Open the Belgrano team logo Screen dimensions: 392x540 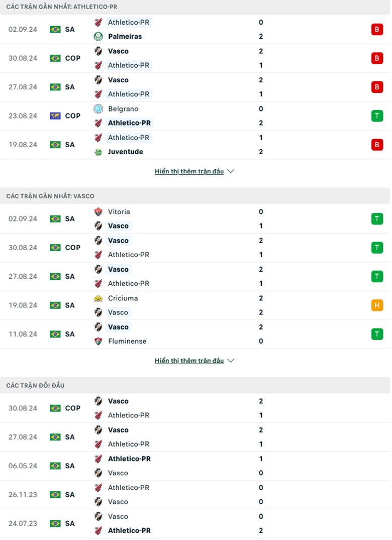(x=99, y=109)
